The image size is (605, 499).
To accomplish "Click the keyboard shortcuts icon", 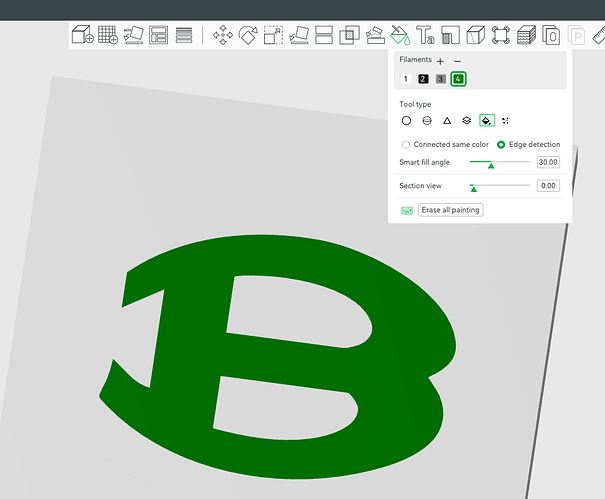I will point(407,210).
